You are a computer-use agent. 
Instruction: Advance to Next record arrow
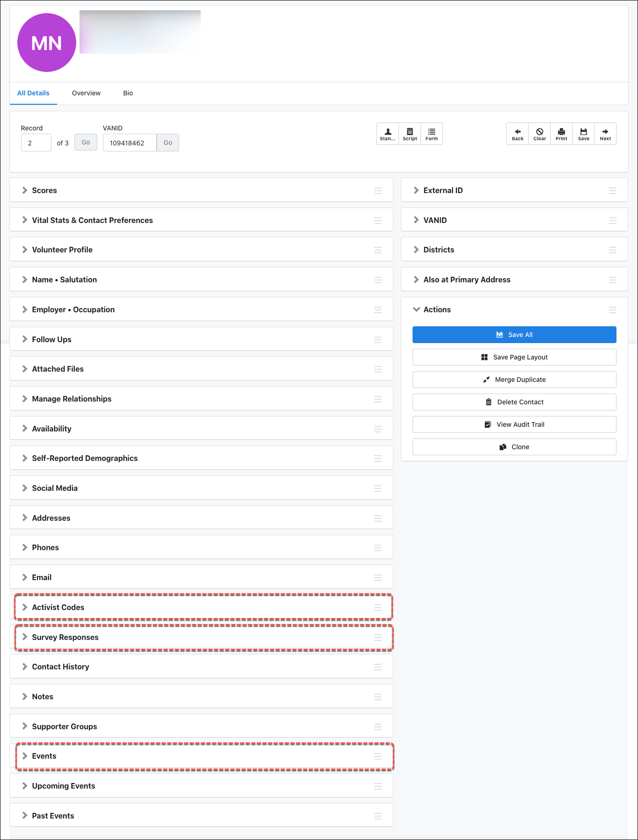[x=605, y=134]
